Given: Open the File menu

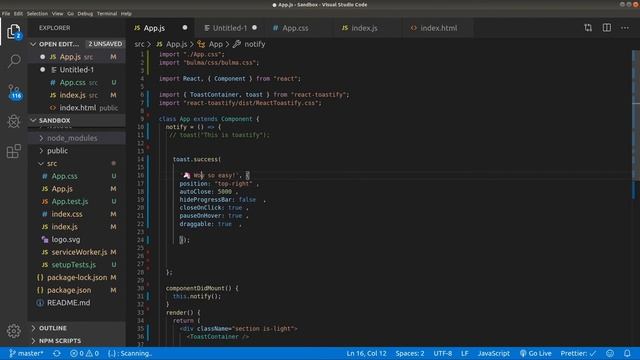Looking at the screenshot, I should [x=6, y=13].
